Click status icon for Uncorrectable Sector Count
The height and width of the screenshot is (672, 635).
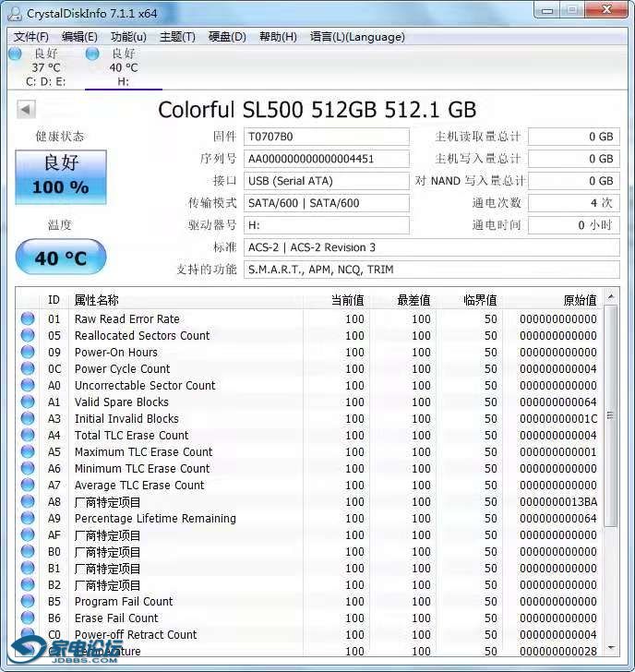point(28,385)
